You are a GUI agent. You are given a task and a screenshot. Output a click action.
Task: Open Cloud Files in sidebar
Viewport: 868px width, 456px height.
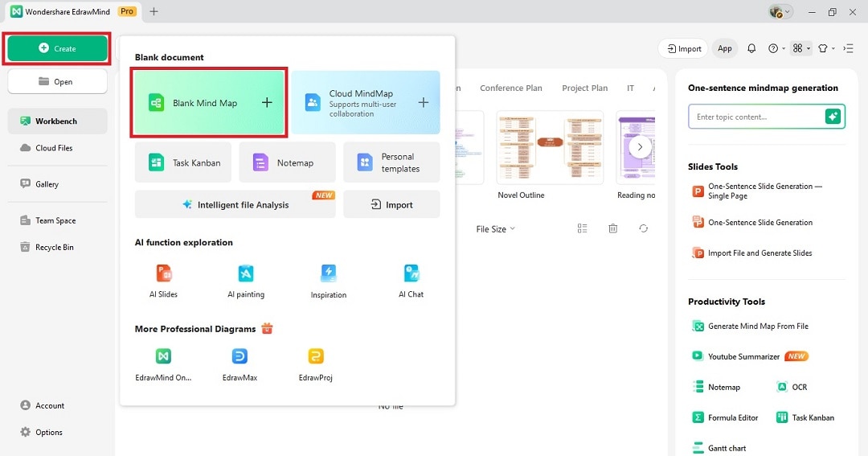(47, 148)
